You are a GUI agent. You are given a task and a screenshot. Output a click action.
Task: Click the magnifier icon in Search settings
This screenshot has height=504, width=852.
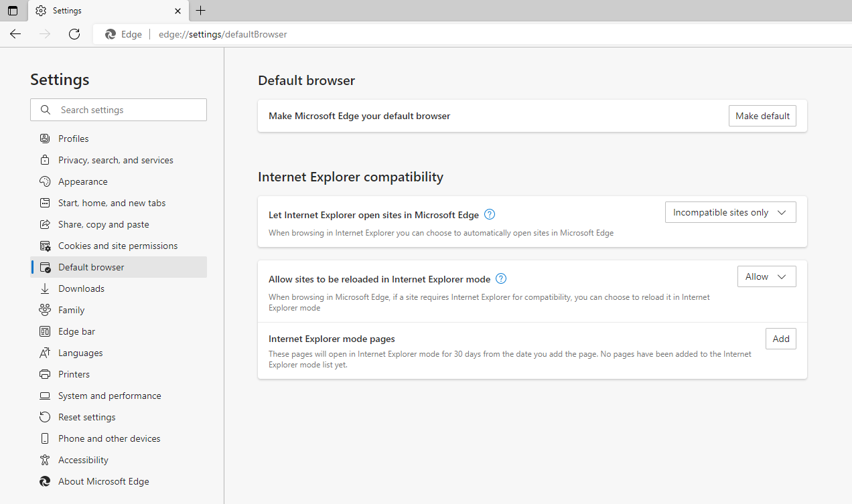[x=46, y=110]
